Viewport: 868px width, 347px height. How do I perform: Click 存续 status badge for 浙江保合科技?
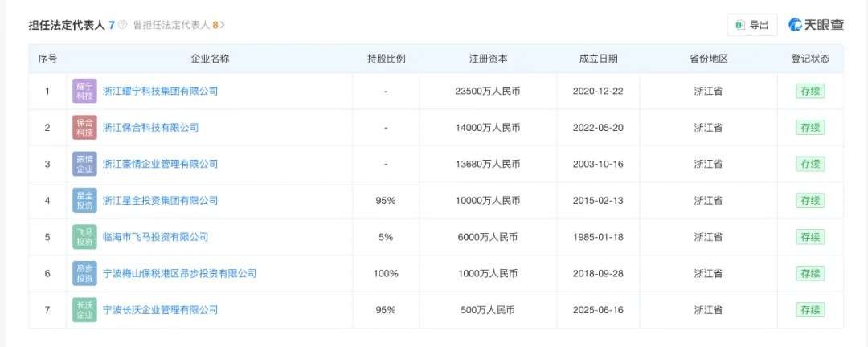(810, 127)
